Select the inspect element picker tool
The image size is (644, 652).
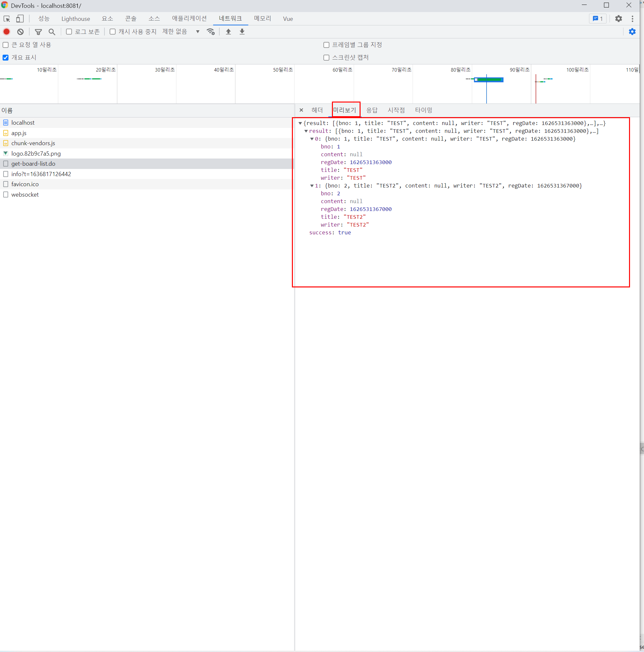[x=7, y=19]
